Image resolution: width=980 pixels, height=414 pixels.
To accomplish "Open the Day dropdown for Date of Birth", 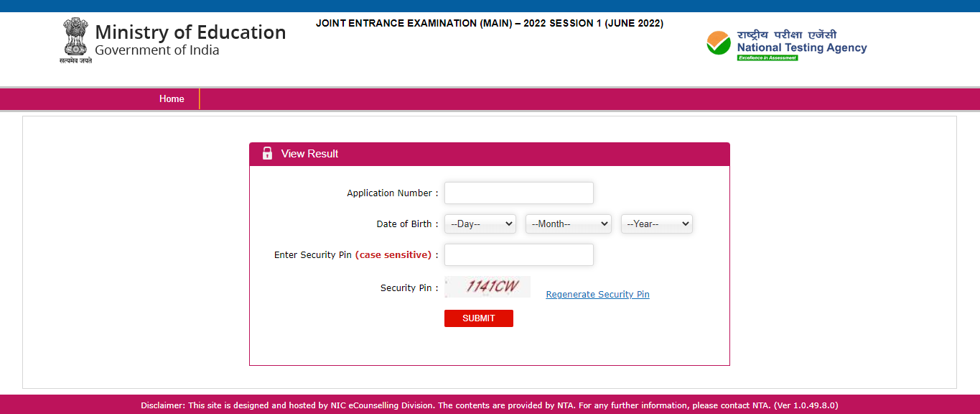I will 480,224.
